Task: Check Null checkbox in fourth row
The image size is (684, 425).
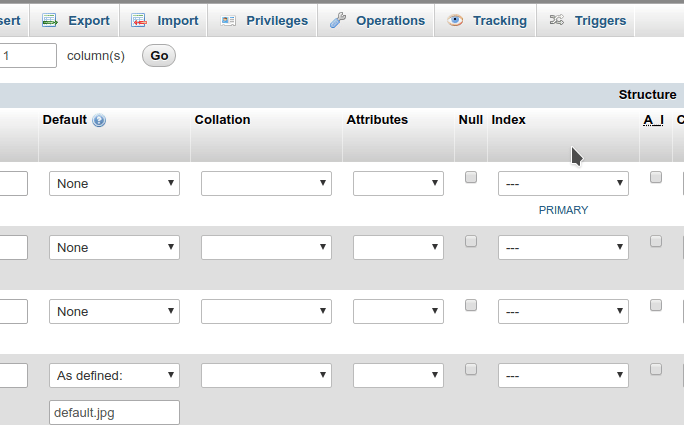Action: [x=471, y=369]
